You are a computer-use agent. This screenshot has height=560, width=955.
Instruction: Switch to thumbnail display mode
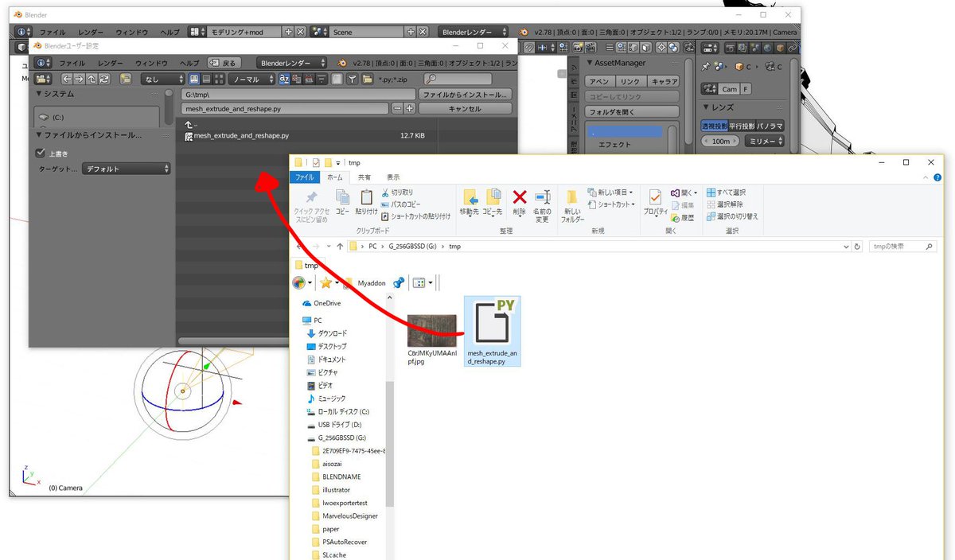pos(218,79)
